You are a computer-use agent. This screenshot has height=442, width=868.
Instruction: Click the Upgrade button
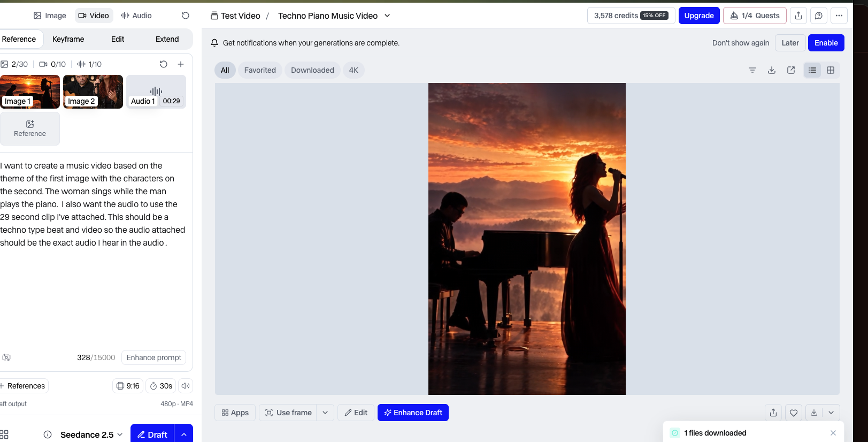pos(699,16)
